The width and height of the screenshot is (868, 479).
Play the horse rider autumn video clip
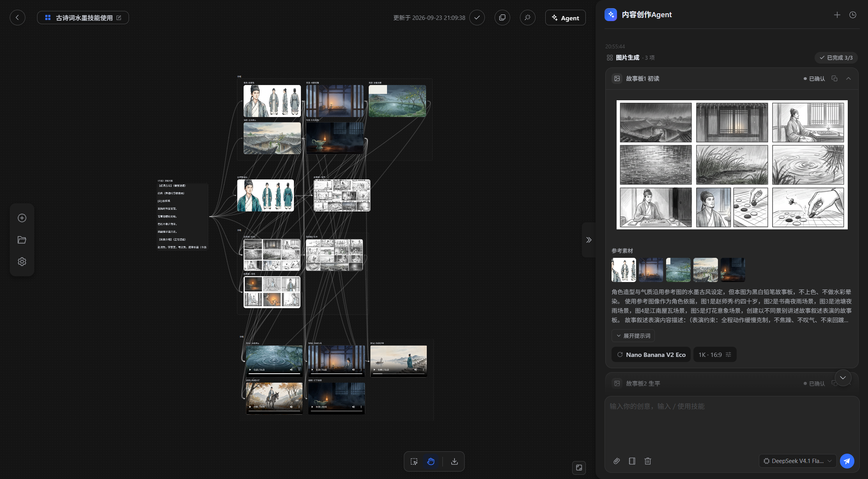point(250,407)
